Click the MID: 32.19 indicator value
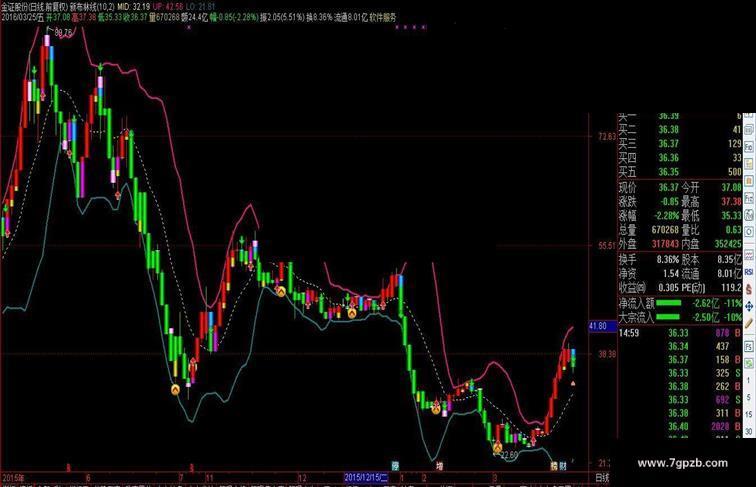The height and width of the screenshot is (487, 756). (x=134, y=7)
